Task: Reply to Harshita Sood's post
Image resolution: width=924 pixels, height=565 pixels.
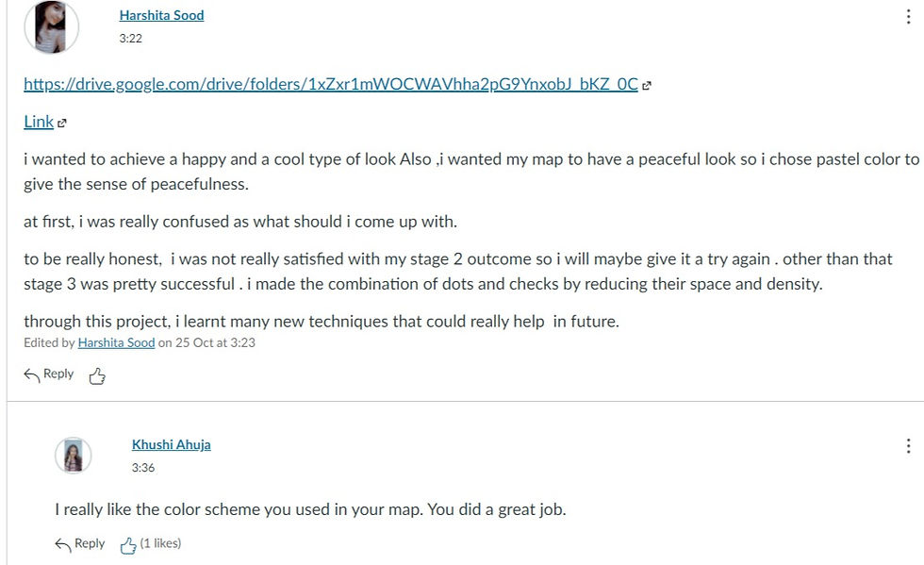Action: pos(58,374)
